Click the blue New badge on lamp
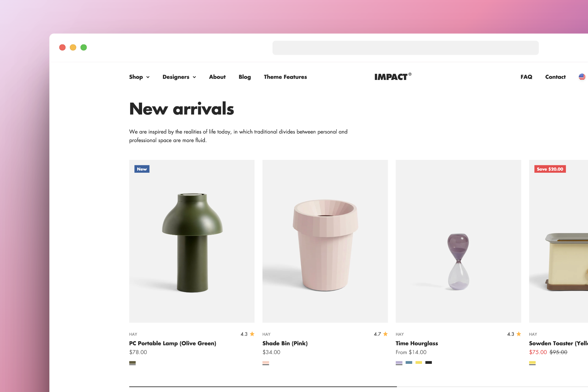Image resolution: width=588 pixels, height=392 pixels. 142,169
